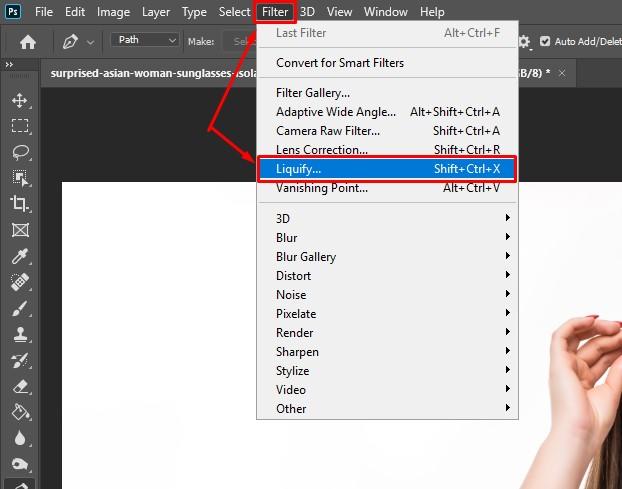Select the Move tool
Viewport: 622px width, 489px height.
20,101
